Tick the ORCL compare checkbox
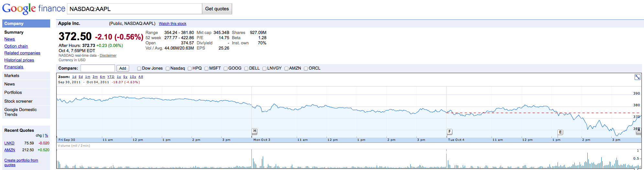Screen dimensions: 644x170 [306, 69]
